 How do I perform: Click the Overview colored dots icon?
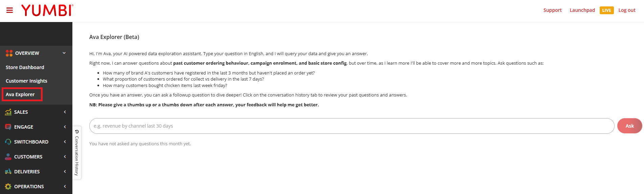tap(9, 53)
